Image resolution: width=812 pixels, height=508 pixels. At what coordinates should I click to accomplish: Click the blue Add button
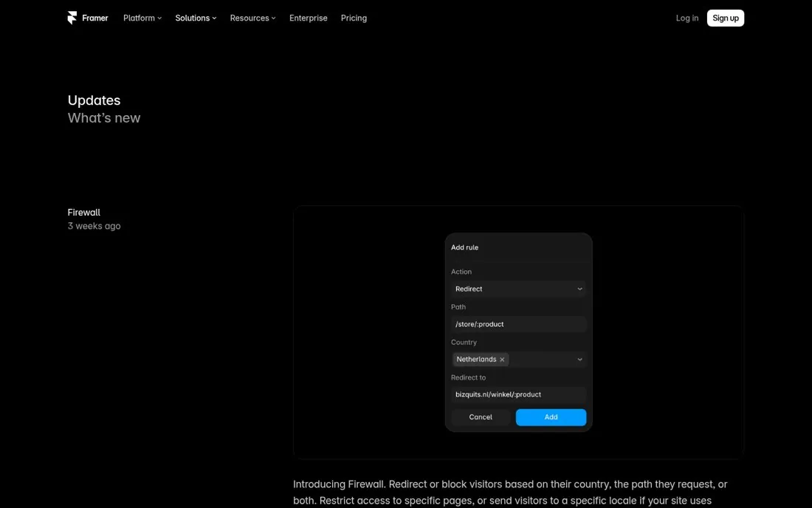(551, 417)
